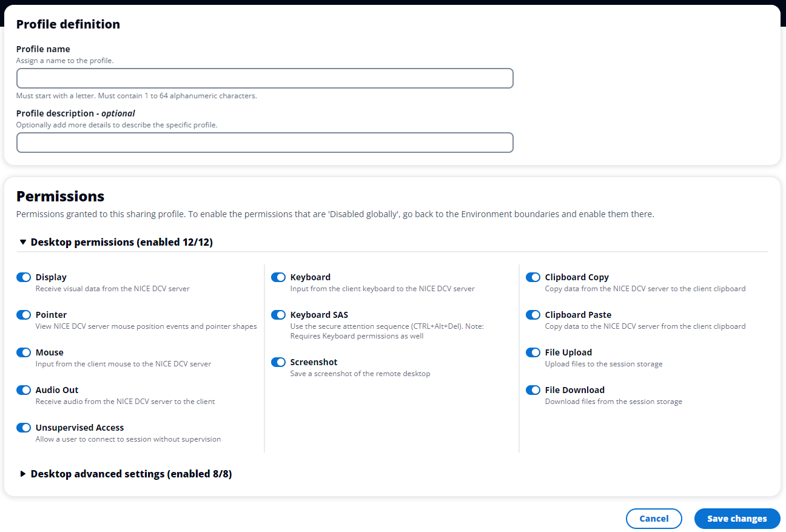Click inside the Profile name field

[265, 78]
